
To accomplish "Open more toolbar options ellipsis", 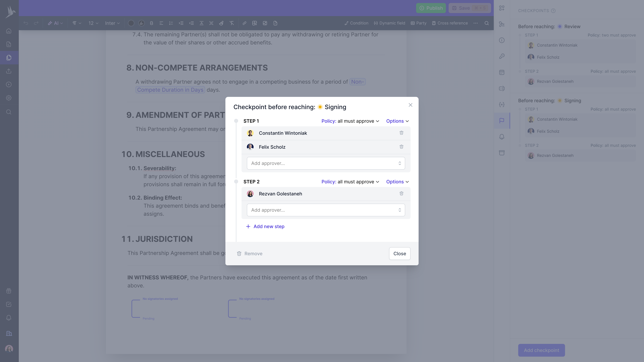I will [476, 23].
